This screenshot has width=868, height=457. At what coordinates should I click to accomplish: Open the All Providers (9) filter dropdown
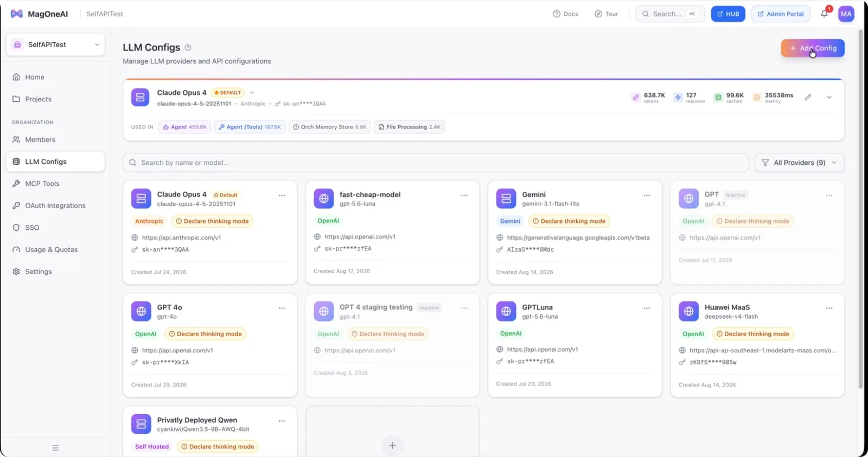pyautogui.click(x=799, y=163)
